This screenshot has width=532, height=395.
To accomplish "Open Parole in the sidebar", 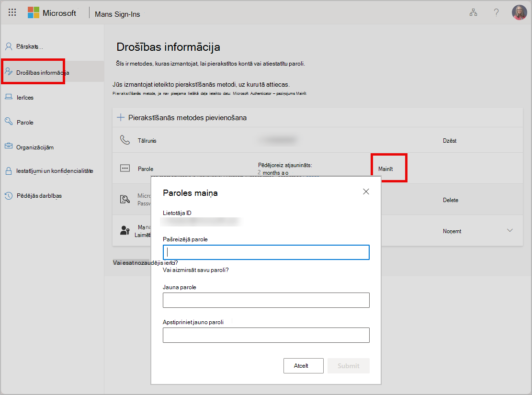I will click(25, 123).
